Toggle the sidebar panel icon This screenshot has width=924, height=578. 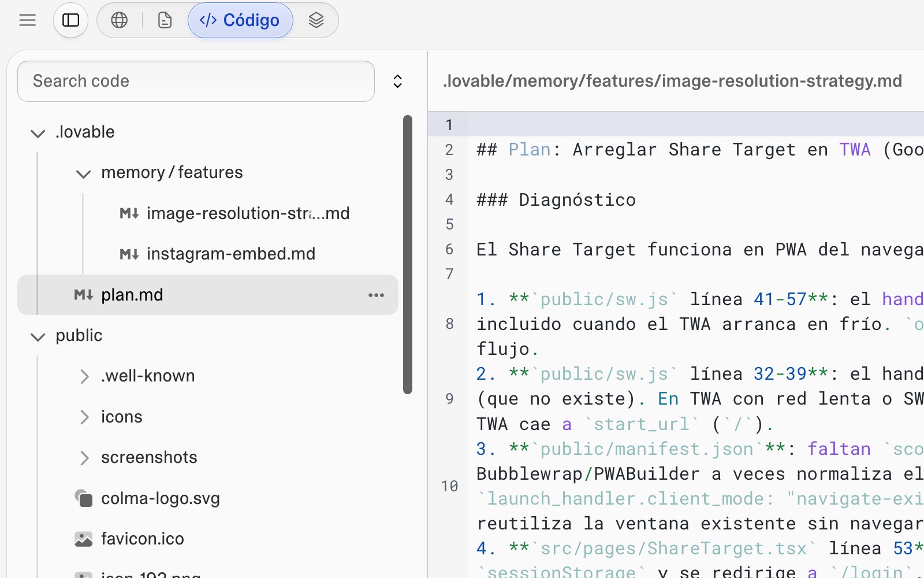pos(70,20)
